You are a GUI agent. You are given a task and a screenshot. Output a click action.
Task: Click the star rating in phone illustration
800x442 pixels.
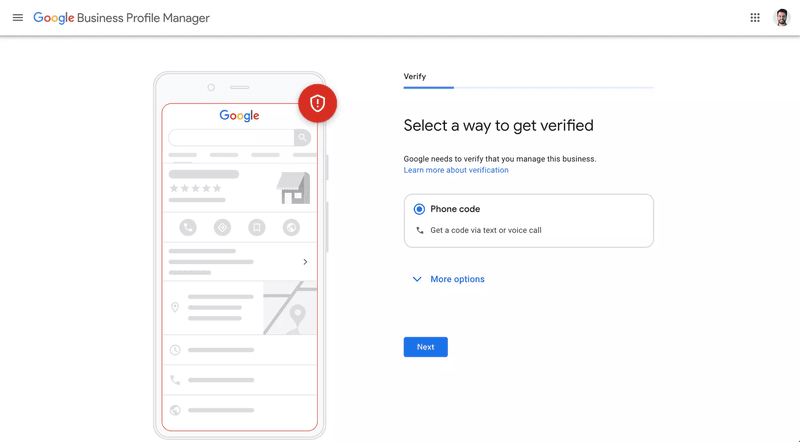click(195, 188)
